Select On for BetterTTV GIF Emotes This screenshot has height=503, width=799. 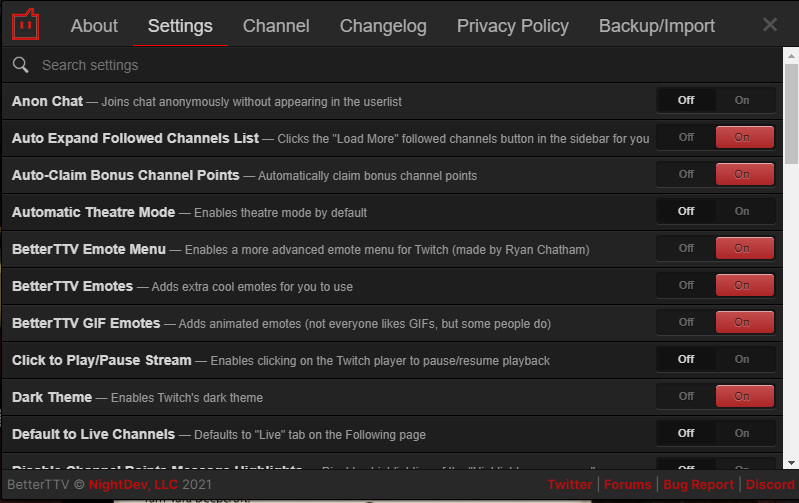(x=744, y=322)
